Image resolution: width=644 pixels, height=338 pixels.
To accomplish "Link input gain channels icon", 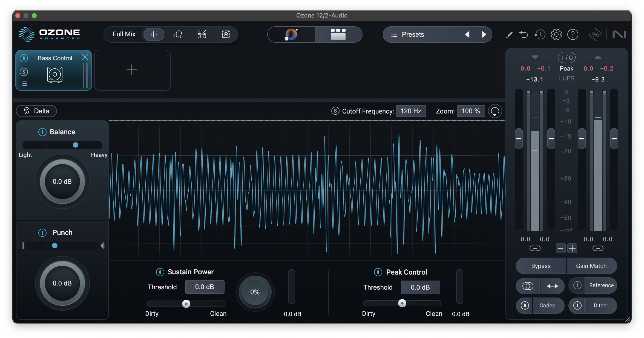I will [535, 248].
